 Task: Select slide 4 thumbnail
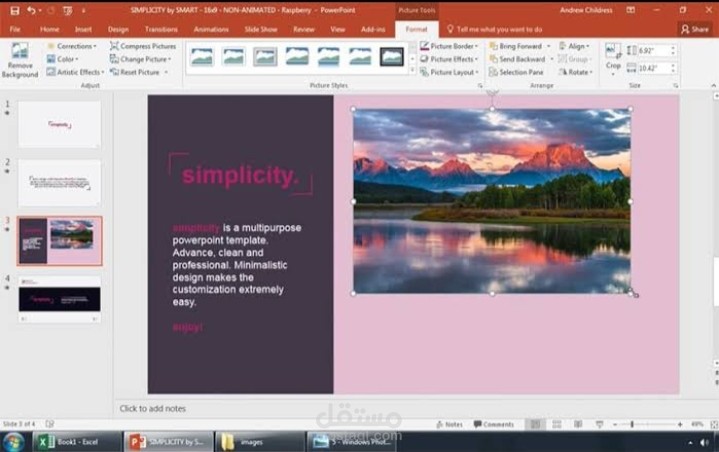(60, 299)
